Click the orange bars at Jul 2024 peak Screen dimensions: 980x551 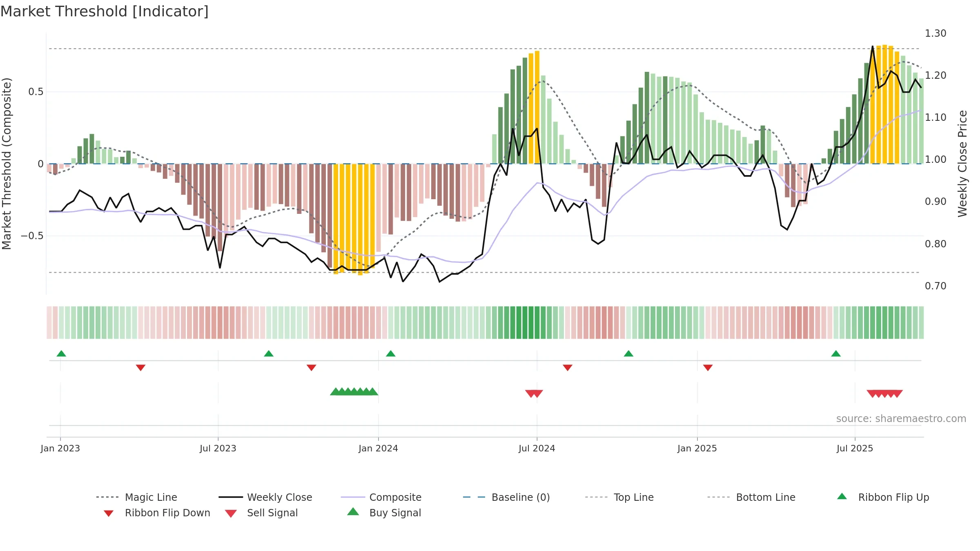click(534, 107)
